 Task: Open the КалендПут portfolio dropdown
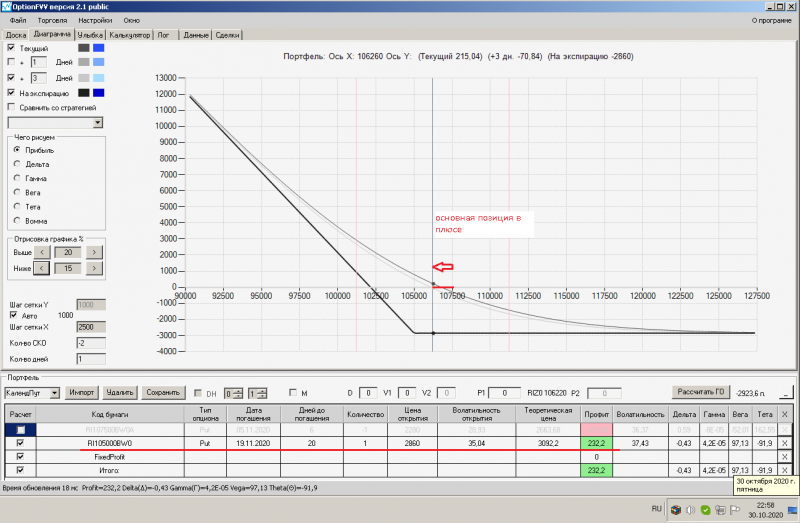coord(55,393)
